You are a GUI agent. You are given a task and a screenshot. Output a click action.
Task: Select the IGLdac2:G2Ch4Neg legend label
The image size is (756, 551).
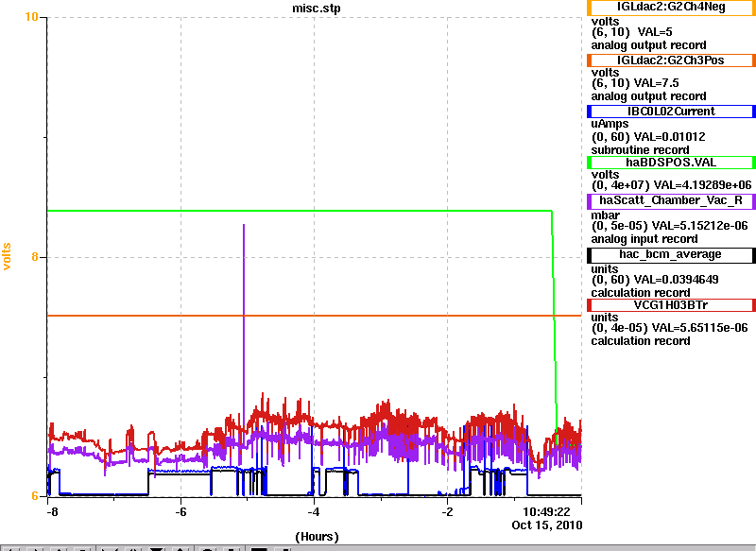click(x=671, y=8)
